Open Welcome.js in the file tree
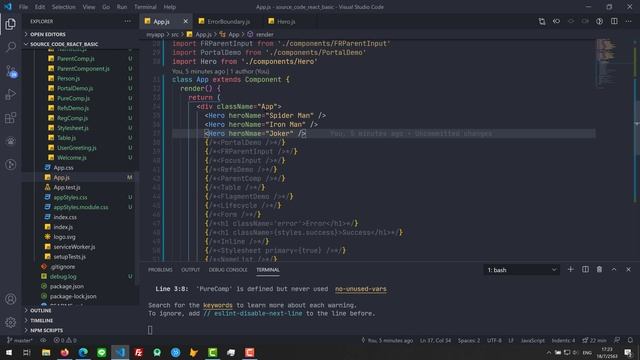640x360 pixels. (72, 158)
